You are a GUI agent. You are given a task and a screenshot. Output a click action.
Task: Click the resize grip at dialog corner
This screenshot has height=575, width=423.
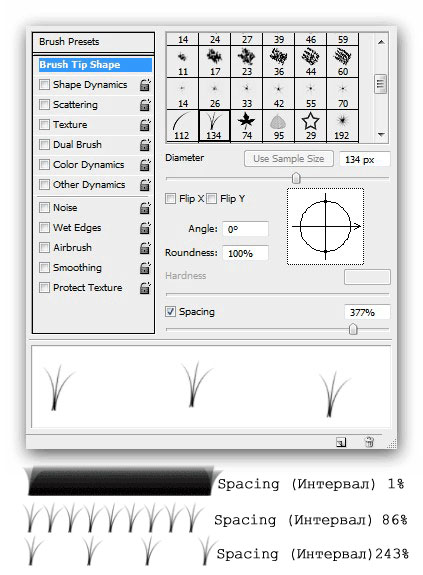392,443
